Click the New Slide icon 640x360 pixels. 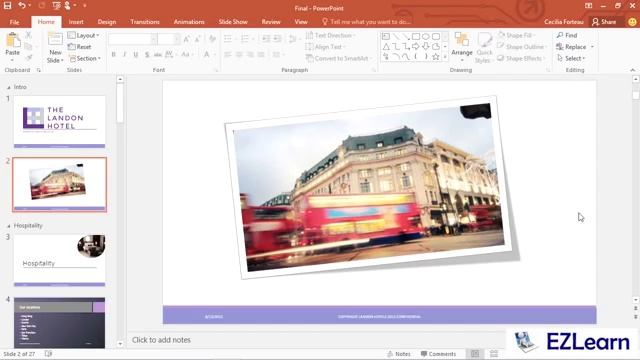[55, 40]
